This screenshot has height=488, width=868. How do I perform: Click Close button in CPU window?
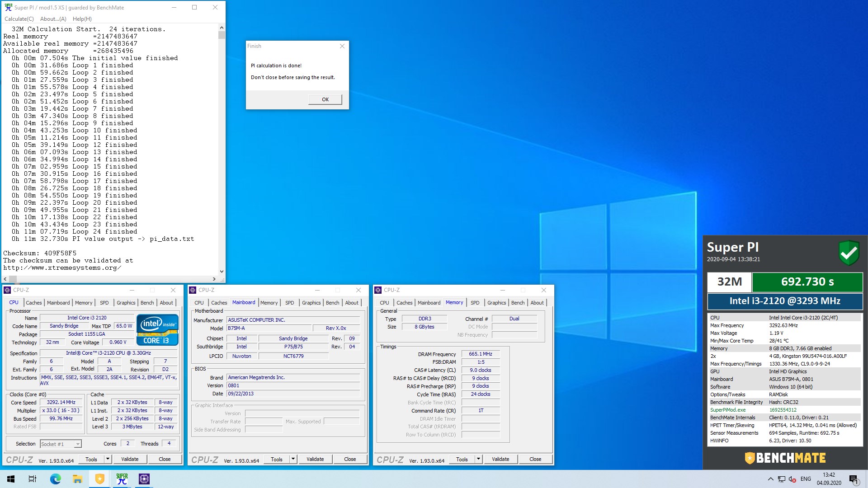click(x=165, y=459)
